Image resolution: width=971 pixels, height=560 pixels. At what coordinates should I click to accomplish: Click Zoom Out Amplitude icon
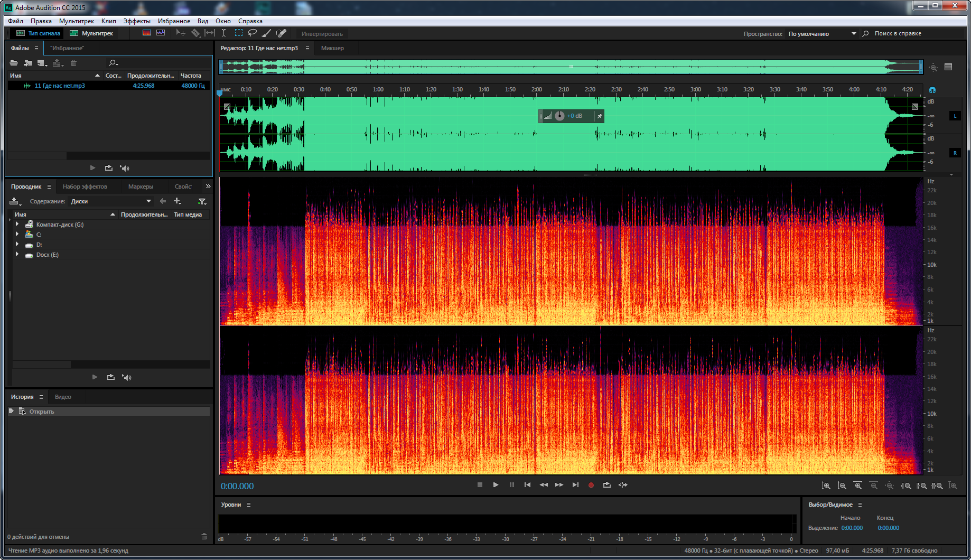(x=842, y=486)
